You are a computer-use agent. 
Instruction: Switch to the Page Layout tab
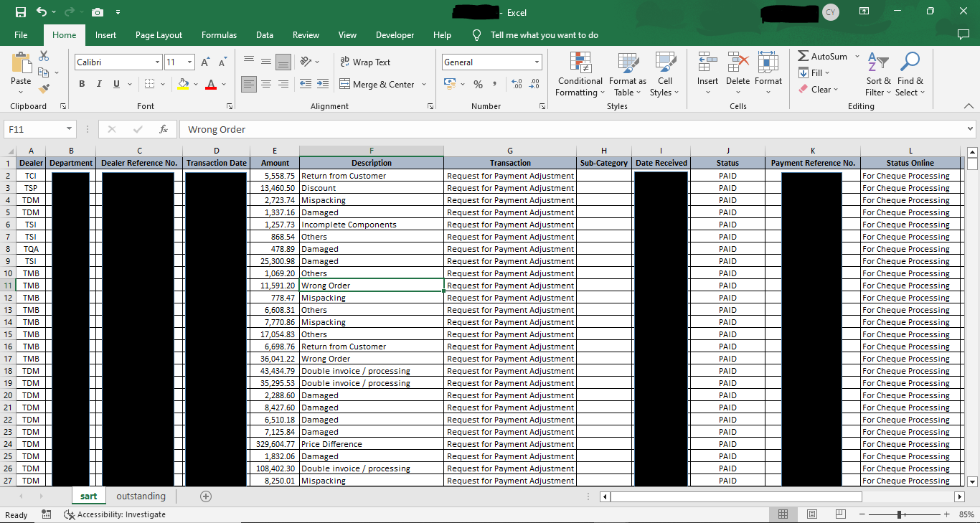pyautogui.click(x=159, y=35)
